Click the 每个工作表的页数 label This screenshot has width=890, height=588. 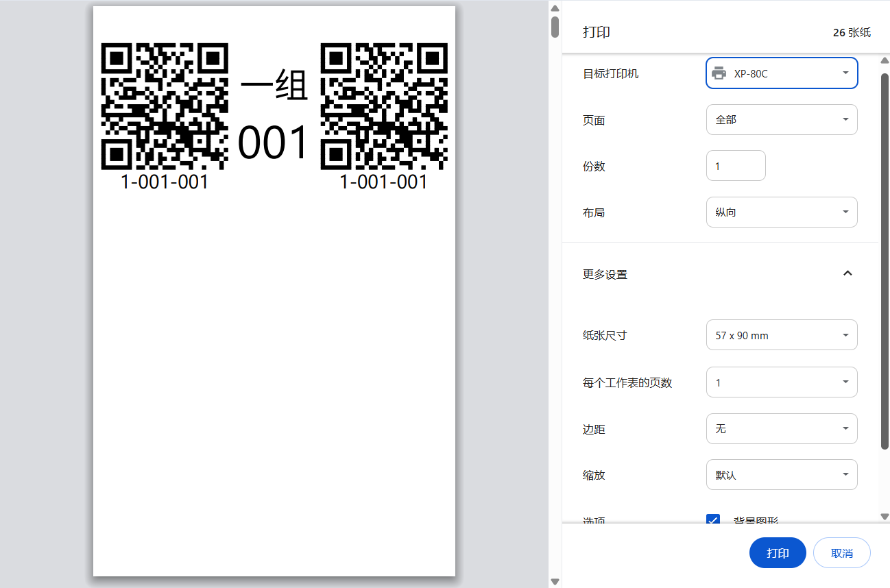coord(627,382)
